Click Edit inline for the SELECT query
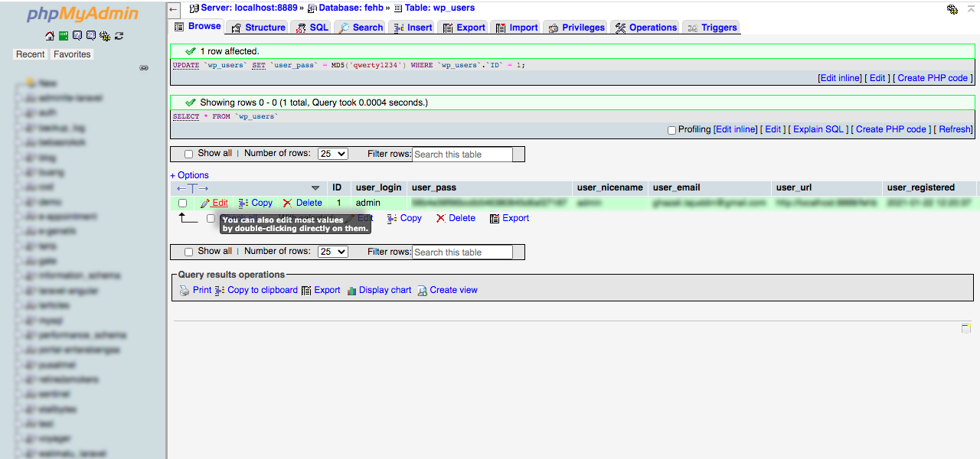 (x=736, y=129)
